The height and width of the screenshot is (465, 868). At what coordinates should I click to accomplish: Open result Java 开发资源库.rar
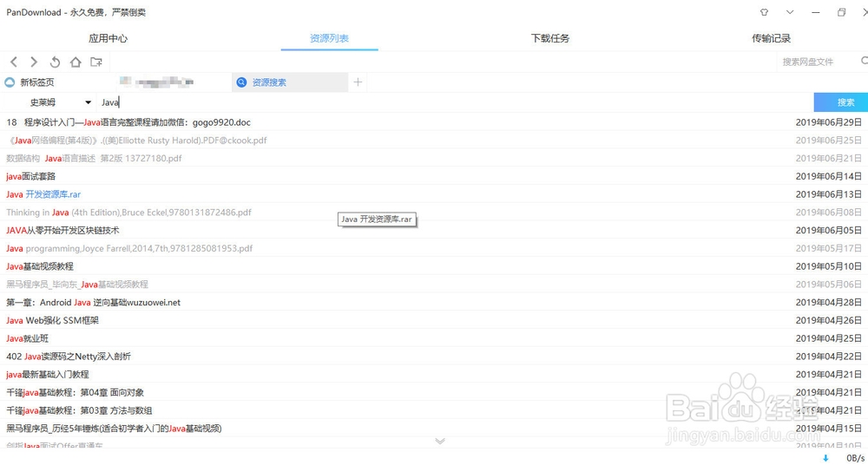pos(434,194)
